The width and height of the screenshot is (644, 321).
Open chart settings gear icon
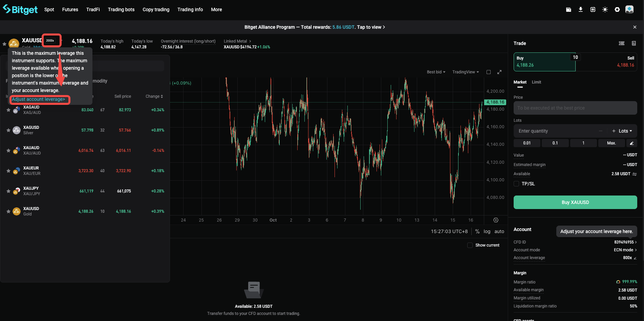pos(496,220)
